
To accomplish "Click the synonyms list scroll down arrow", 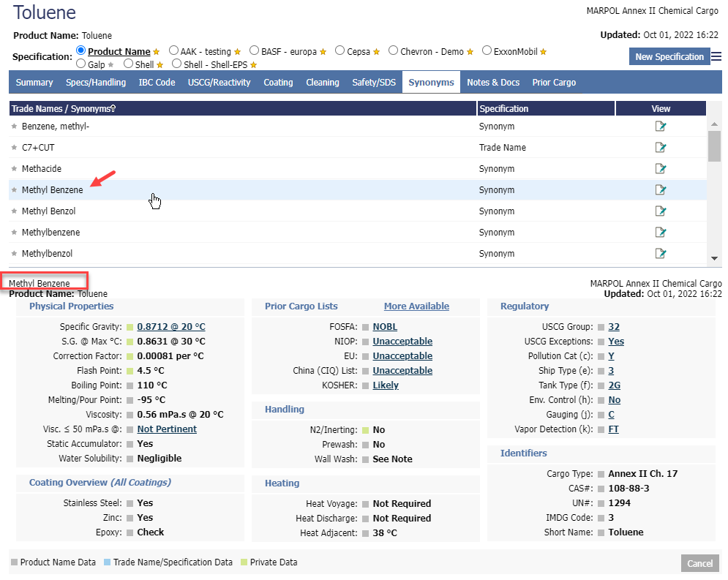I will [x=714, y=258].
